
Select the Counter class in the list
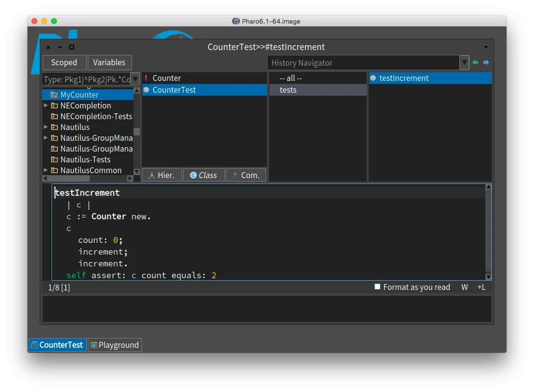[204, 78]
